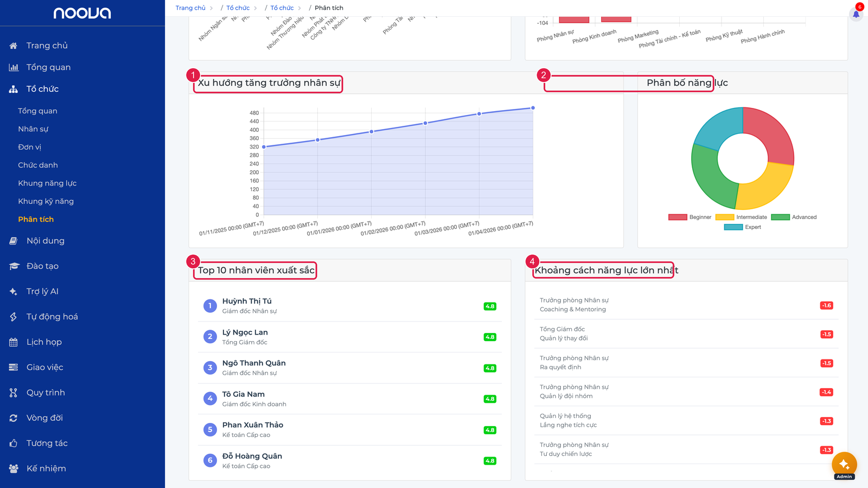This screenshot has height=488, width=868.
Task: Open the notification bell icon
Action: [856, 14]
